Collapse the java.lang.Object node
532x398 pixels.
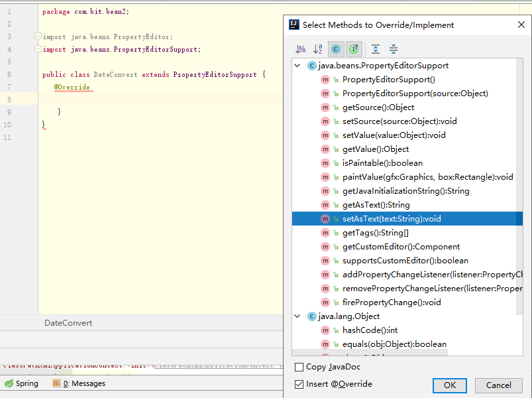coord(297,316)
